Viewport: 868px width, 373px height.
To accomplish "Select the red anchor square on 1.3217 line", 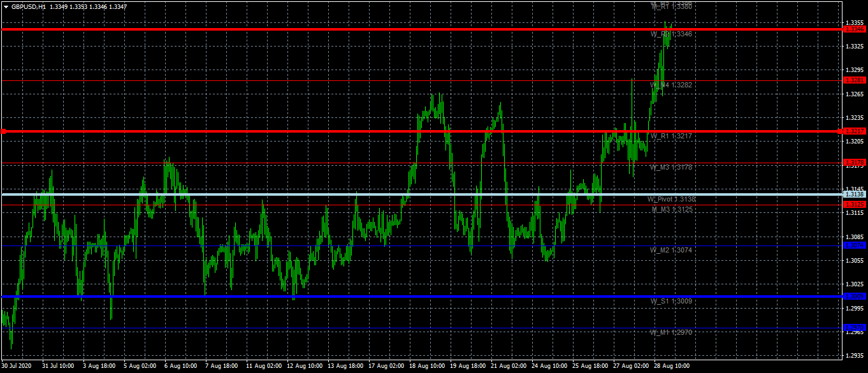I will 4,131.
